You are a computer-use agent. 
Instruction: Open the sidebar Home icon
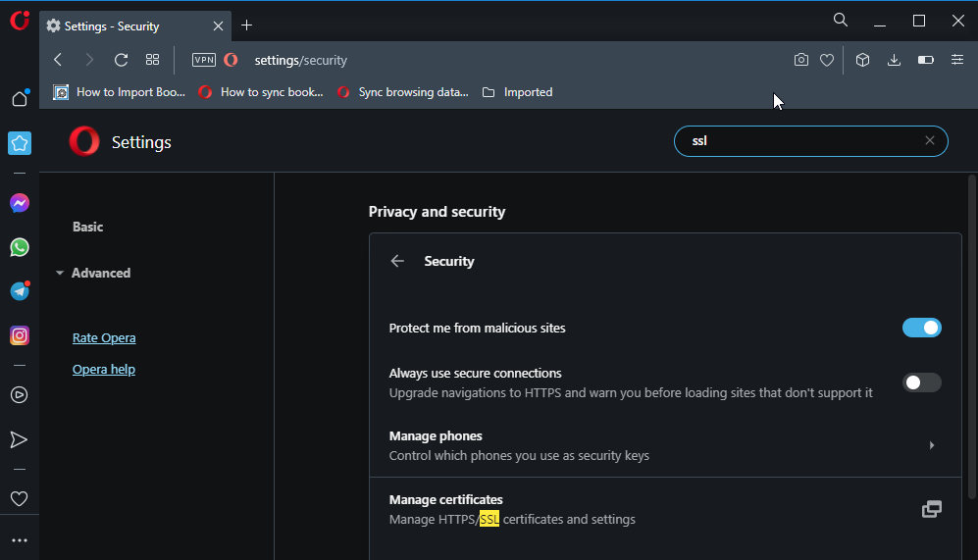pos(20,98)
